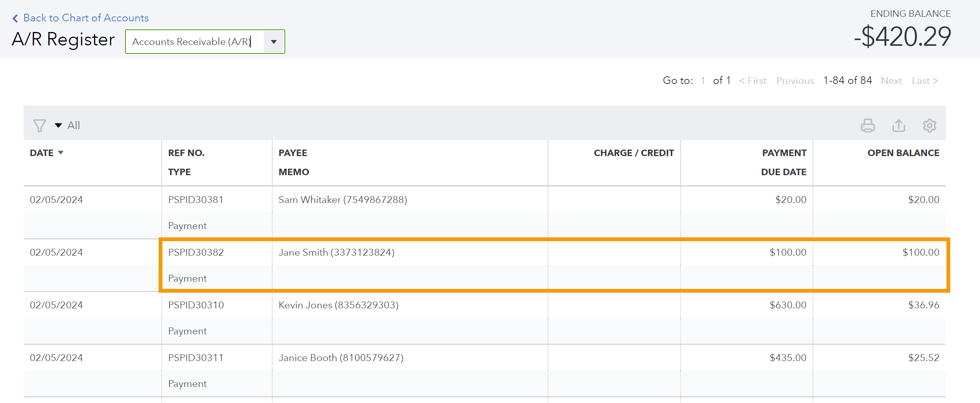Select ref number PSPID30381
Viewport: 980px width, 403px height.
[x=196, y=200]
